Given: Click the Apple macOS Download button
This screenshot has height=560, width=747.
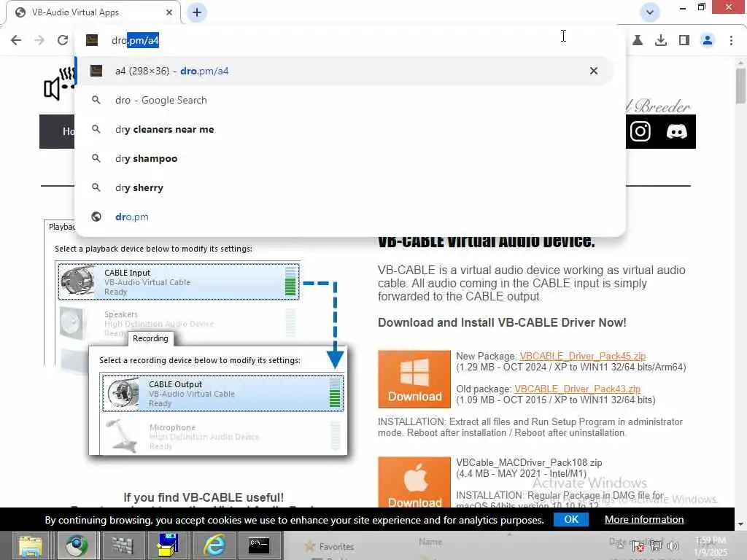Looking at the screenshot, I should (x=414, y=483).
